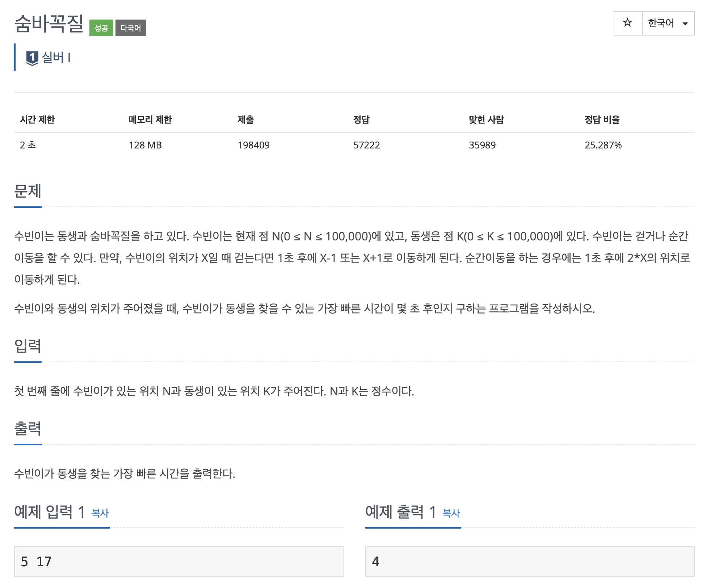Click the 실버 I tier link
The width and height of the screenshot is (711, 588).
56,58
